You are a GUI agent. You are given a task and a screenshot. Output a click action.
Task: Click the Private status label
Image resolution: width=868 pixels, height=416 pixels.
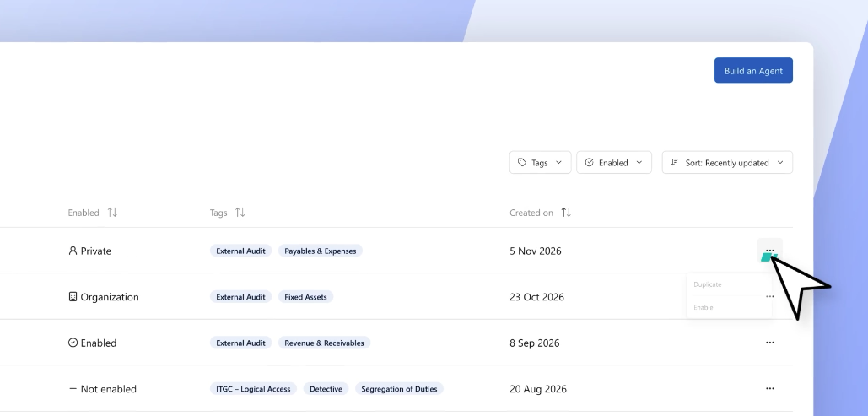pos(89,251)
